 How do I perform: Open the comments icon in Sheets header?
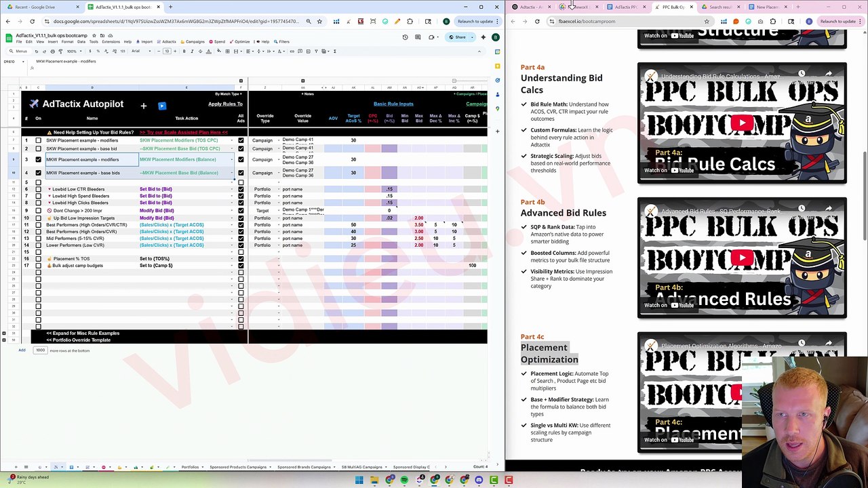(x=418, y=37)
